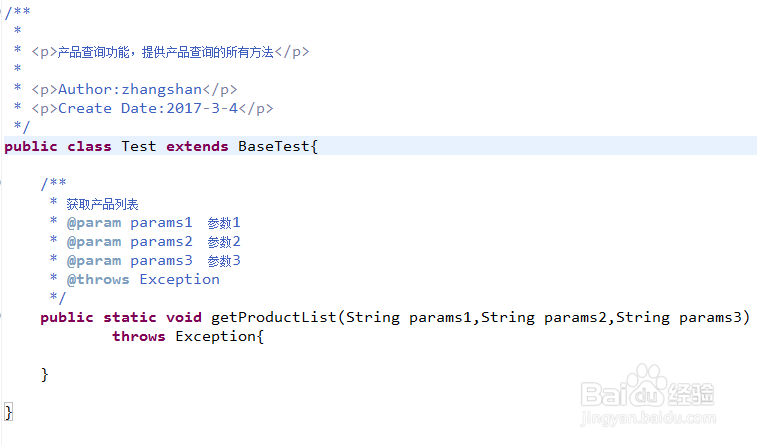Click the throws keyword below method signature
This screenshot has height=445, width=757.
point(139,336)
